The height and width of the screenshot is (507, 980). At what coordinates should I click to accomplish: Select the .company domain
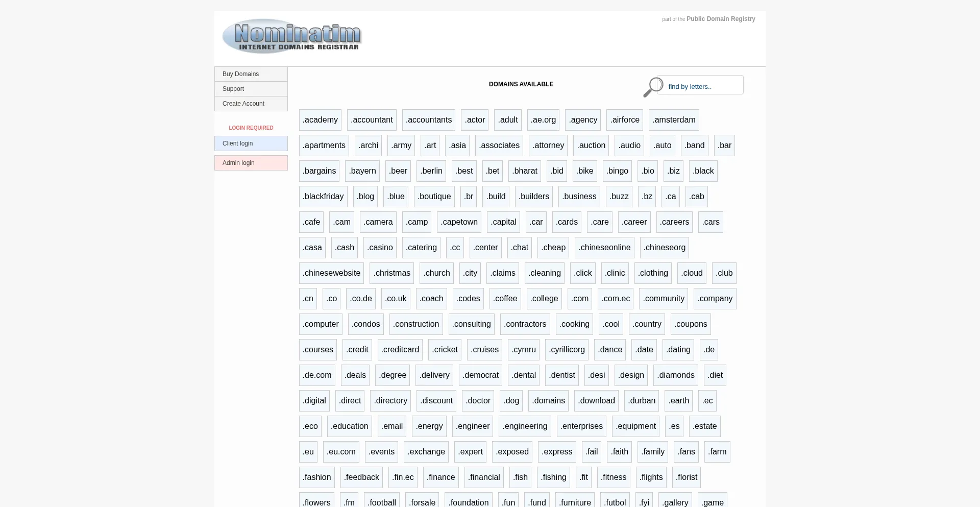tap(715, 299)
